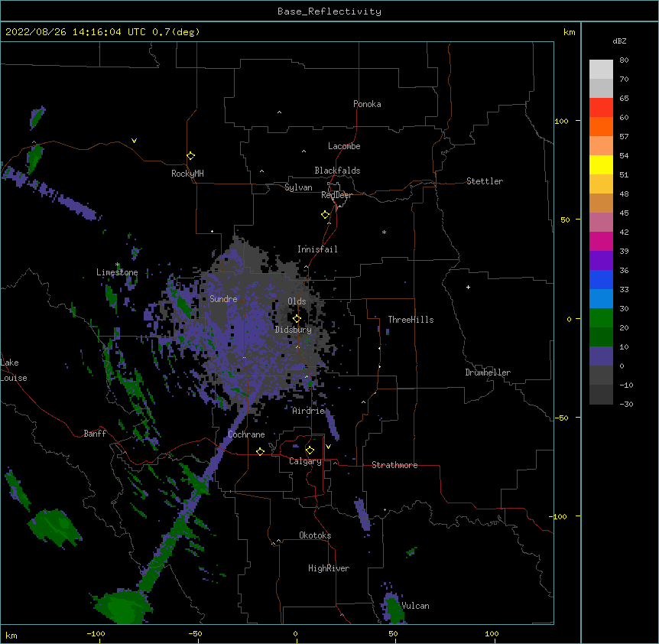This screenshot has width=659, height=644.
Task: Click the Lake Louise label
Action: pos(14,370)
